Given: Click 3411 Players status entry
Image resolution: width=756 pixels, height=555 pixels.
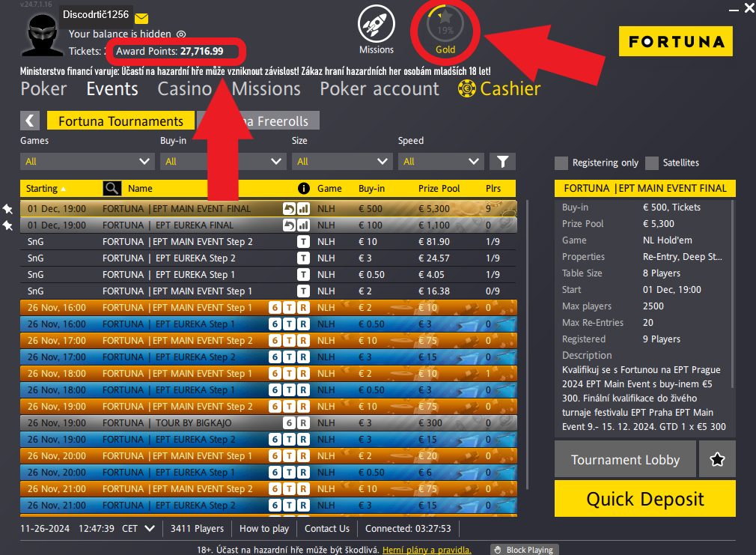Looking at the screenshot, I should coord(197,529).
